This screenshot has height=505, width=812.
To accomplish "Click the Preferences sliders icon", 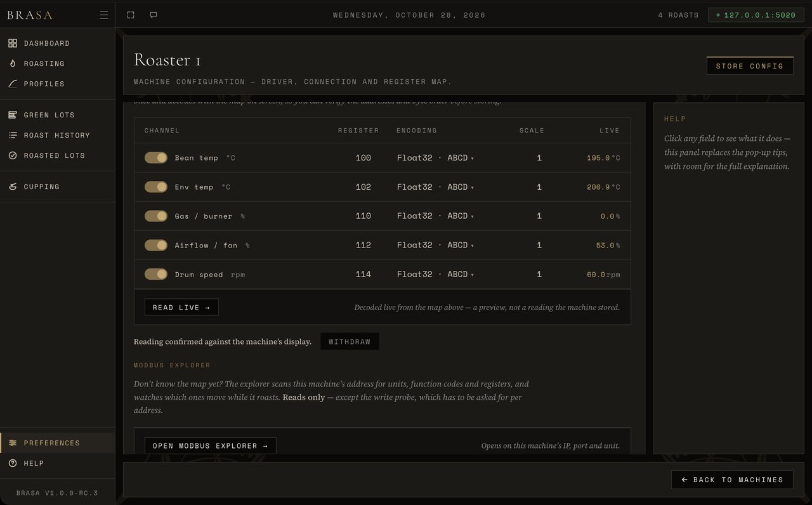I will click(13, 443).
